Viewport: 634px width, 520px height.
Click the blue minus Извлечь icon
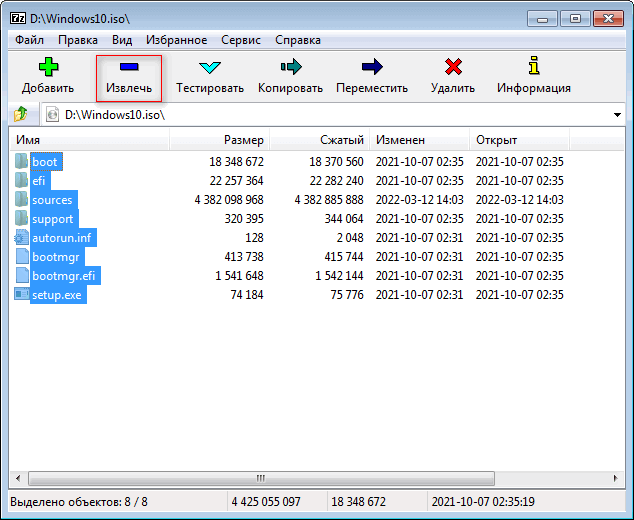(x=129, y=67)
